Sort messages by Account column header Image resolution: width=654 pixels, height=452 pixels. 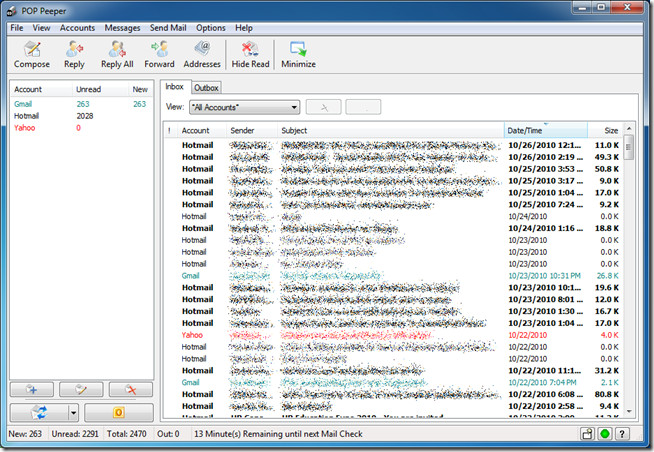[x=201, y=131]
